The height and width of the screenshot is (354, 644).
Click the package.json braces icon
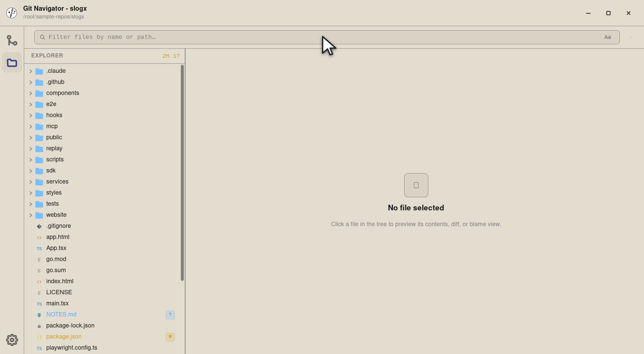pyautogui.click(x=39, y=337)
